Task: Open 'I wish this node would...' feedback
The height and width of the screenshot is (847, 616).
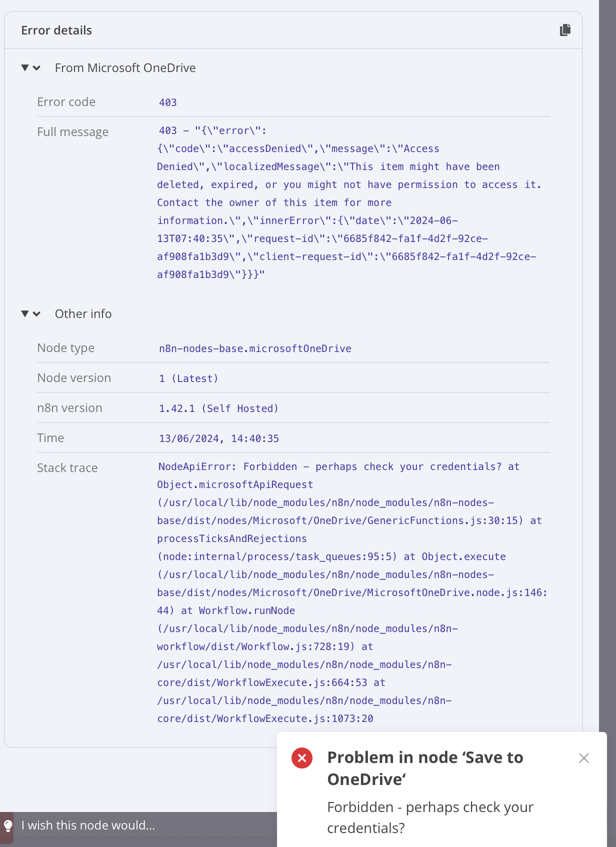Action: (88, 825)
